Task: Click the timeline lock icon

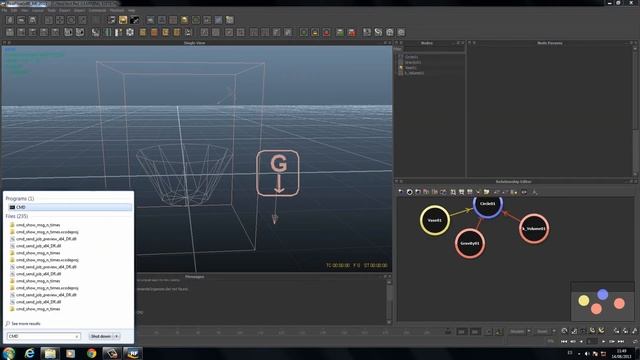Action: coord(448,331)
